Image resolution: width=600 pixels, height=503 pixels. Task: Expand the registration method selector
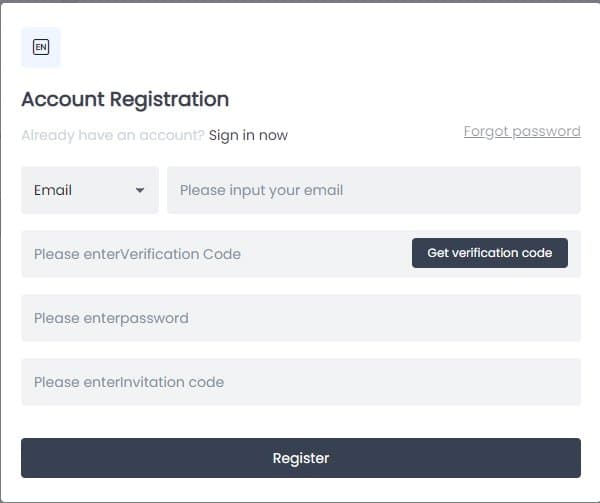click(89, 190)
